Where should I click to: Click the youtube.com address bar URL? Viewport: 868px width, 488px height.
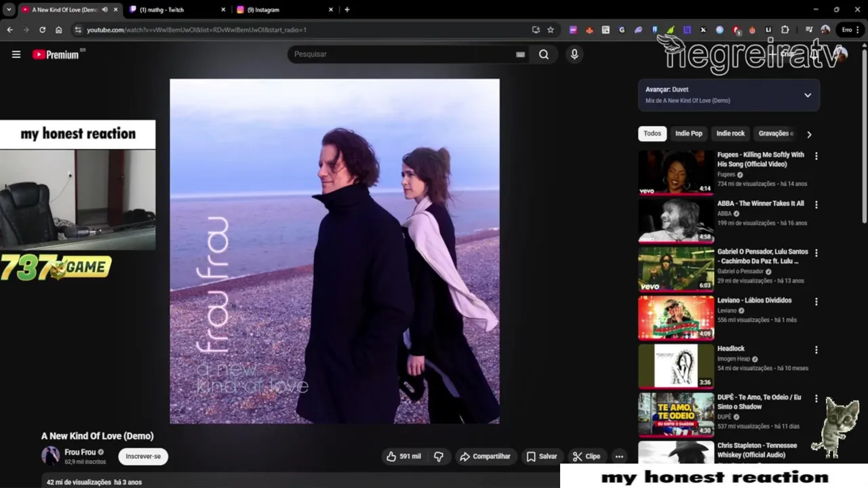click(x=197, y=30)
